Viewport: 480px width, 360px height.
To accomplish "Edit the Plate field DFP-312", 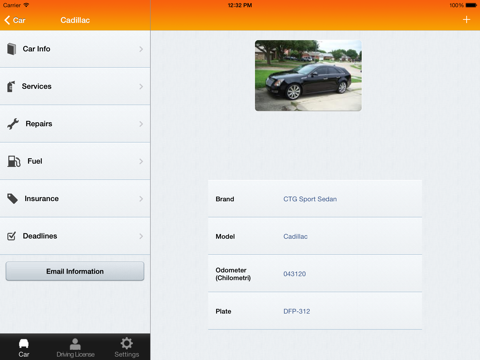I will pyautogui.click(x=297, y=311).
